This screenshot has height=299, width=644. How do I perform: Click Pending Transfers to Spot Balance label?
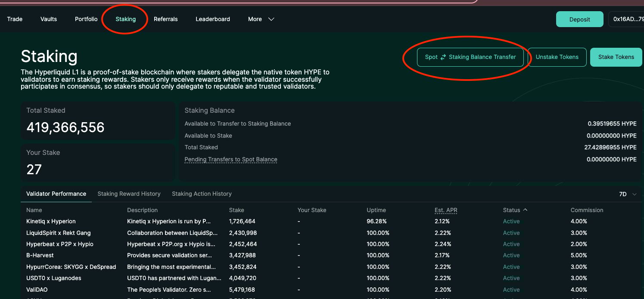point(231,159)
